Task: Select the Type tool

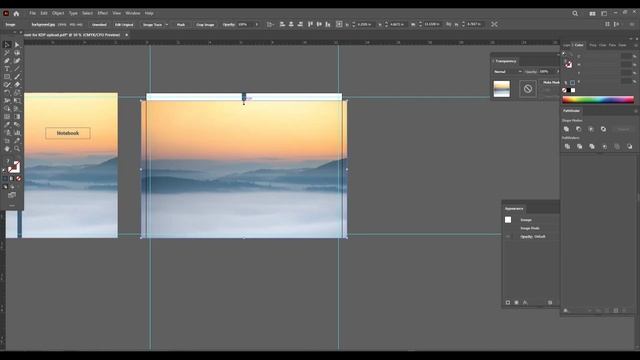Action: pos(7,69)
